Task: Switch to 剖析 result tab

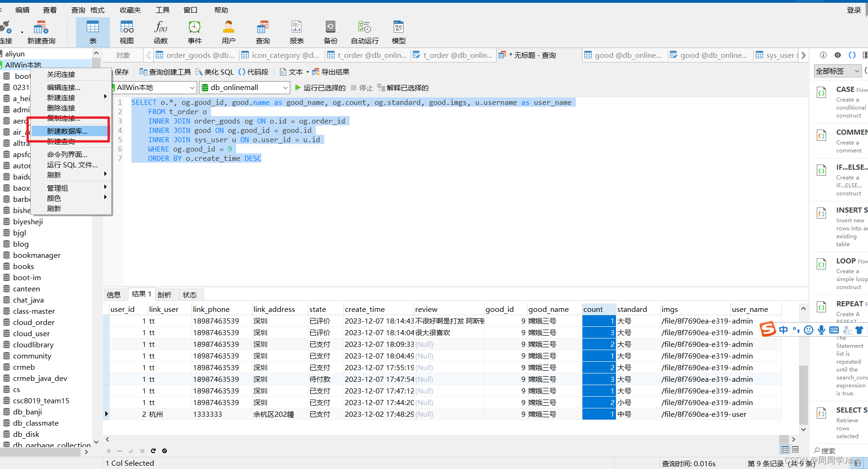Action: point(164,295)
